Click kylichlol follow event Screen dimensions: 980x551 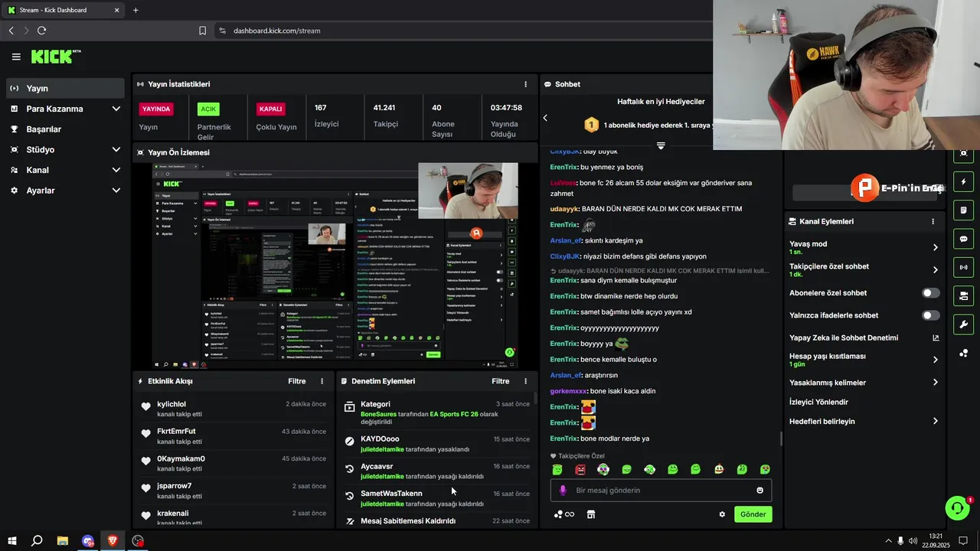(x=234, y=409)
